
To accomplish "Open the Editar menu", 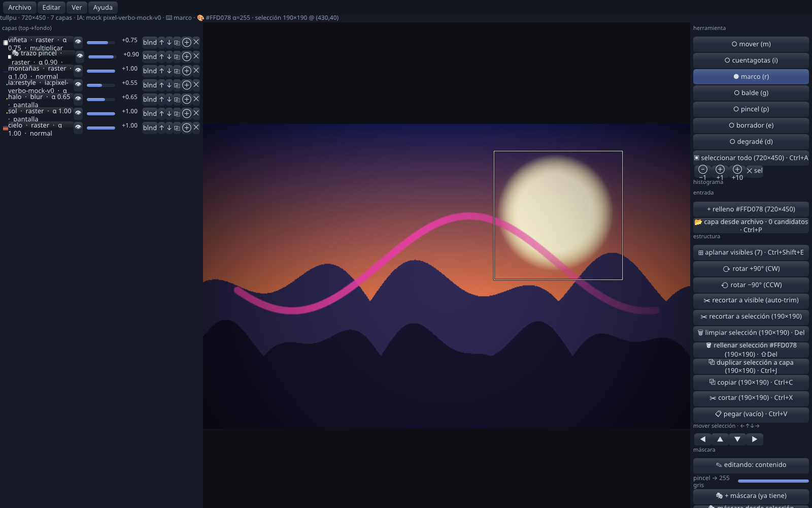I will pos(51,8).
